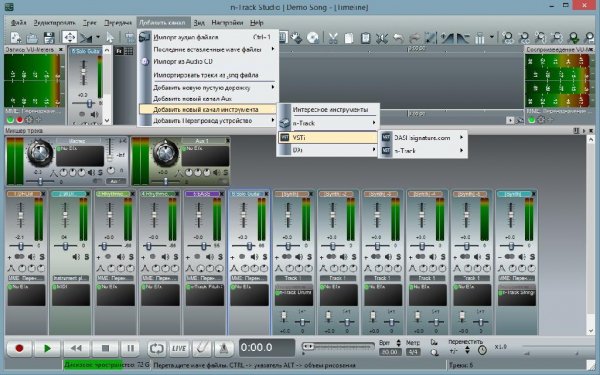Click the save floppy disk icon

[x=49, y=38]
